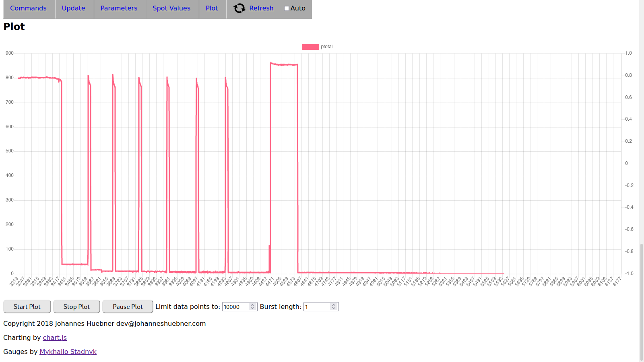Focus the Limit data points input field

point(235,307)
